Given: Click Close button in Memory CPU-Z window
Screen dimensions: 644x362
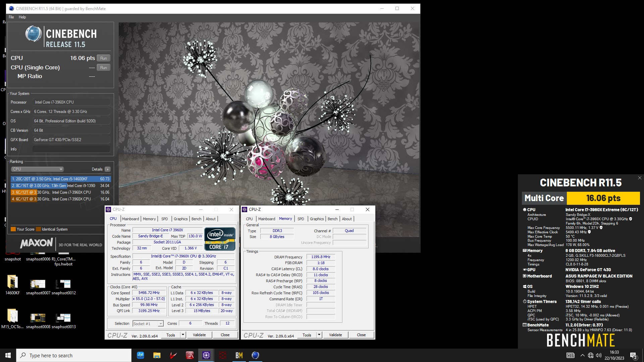Looking at the screenshot, I should coord(361,335).
